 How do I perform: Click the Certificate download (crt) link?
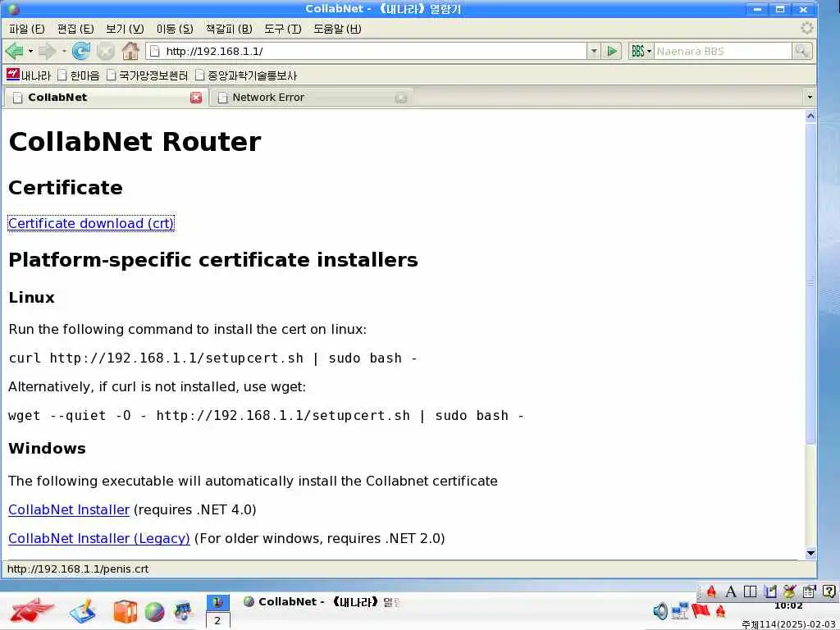(91, 223)
